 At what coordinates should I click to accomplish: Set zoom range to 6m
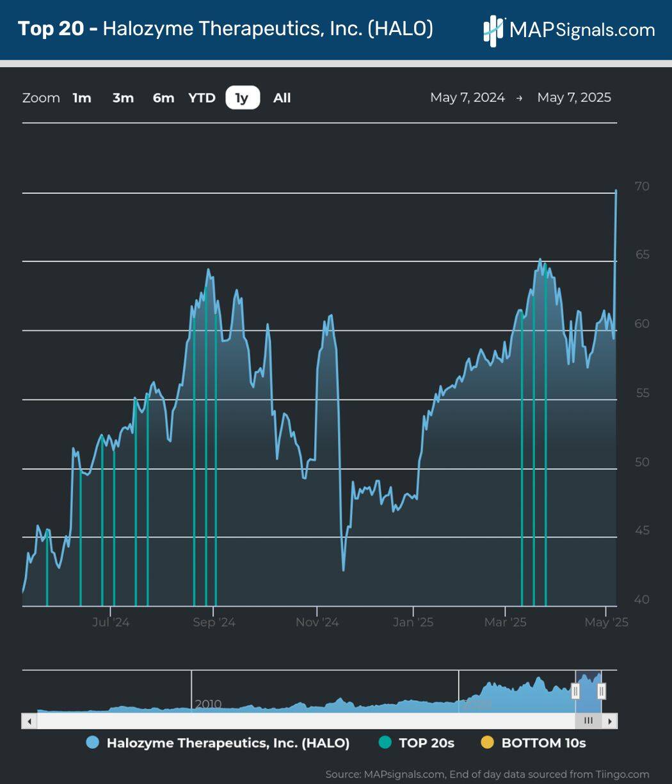pyautogui.click(x=163, y=98)
